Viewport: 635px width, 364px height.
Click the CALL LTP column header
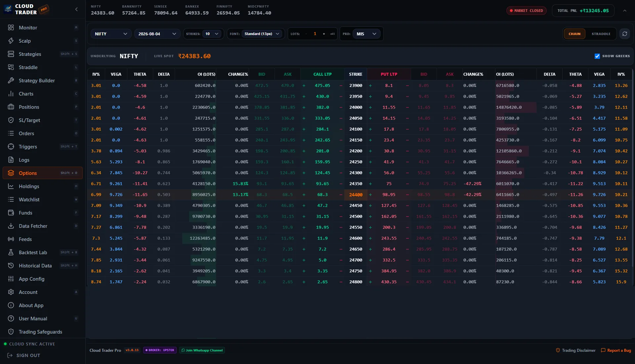pyautogui.click(x=322, y=74)
